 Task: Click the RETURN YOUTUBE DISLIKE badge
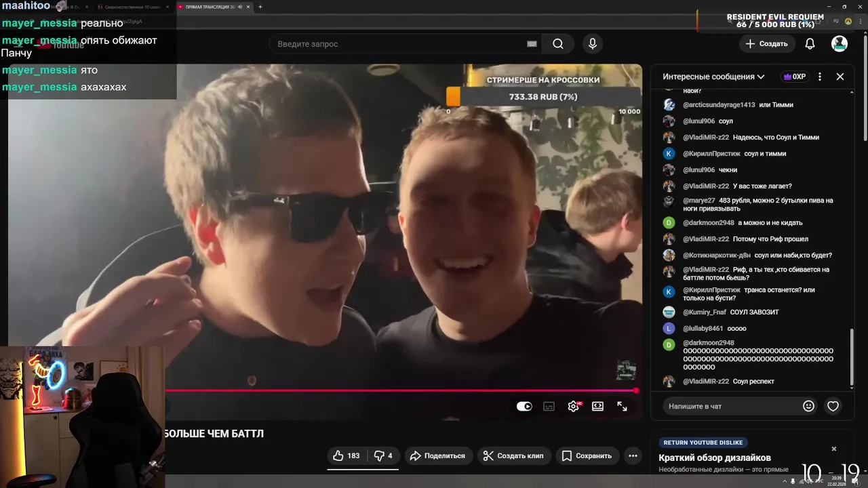[x=703, y=443]
